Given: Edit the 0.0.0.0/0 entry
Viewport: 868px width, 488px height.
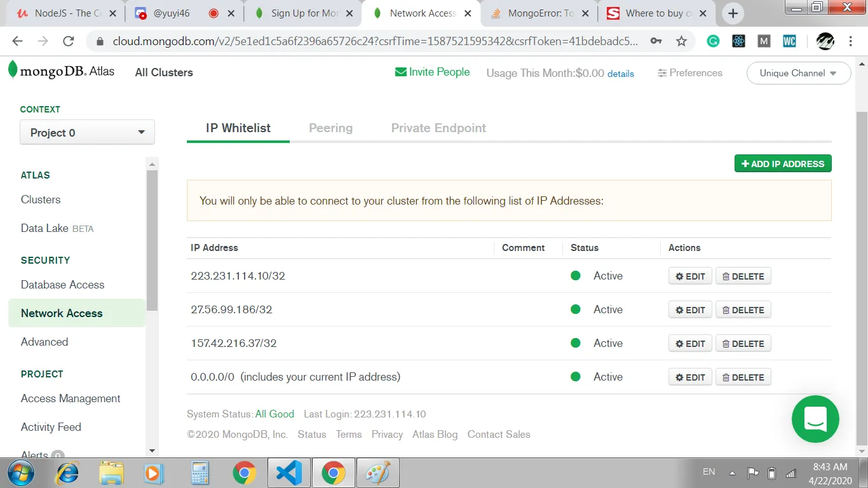Looking at the screenshot, I should tap(690, 377).
